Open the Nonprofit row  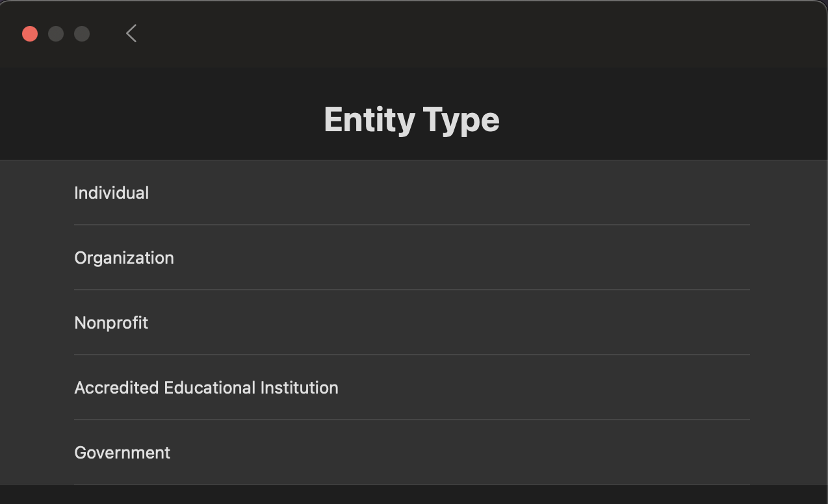pos(411,323)
